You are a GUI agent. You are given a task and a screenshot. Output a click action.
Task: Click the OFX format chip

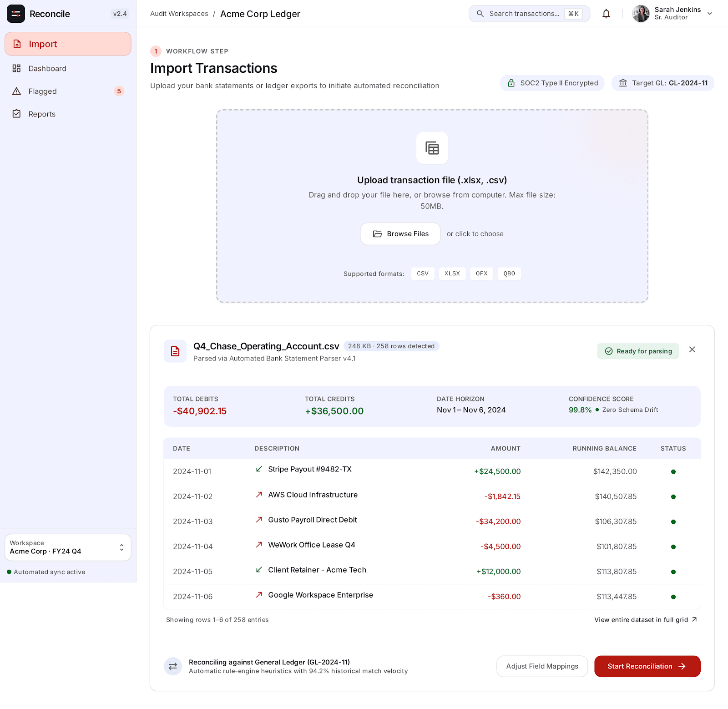pos(482,273)
